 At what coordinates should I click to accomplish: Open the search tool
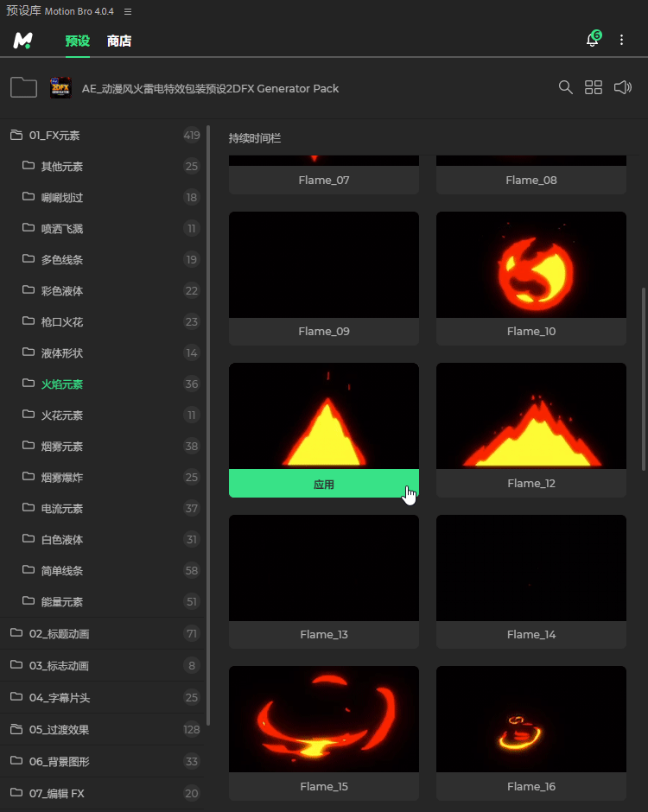pyautogui.click(x=565, y=87)
